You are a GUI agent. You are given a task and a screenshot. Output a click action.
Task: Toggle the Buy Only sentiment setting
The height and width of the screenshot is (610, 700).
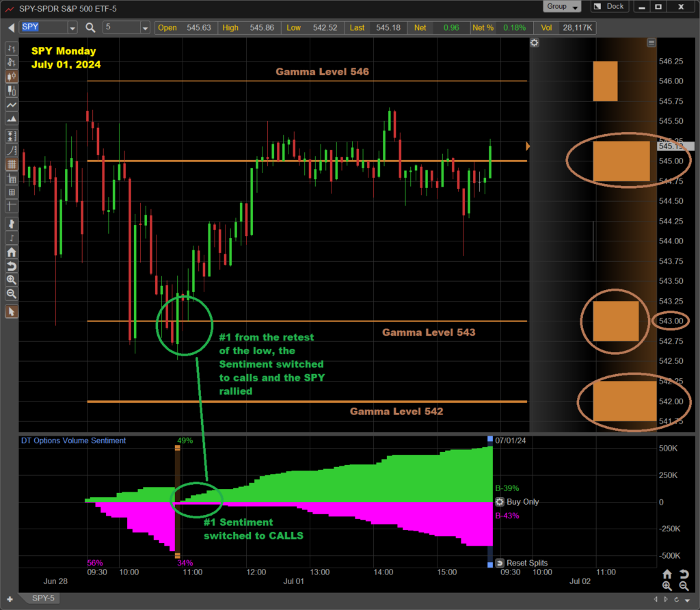point(500,502)
